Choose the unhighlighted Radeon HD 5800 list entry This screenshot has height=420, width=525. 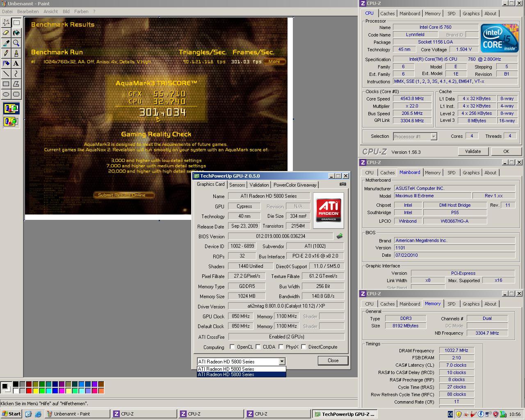pyautogui.click(x=241, y=369)
